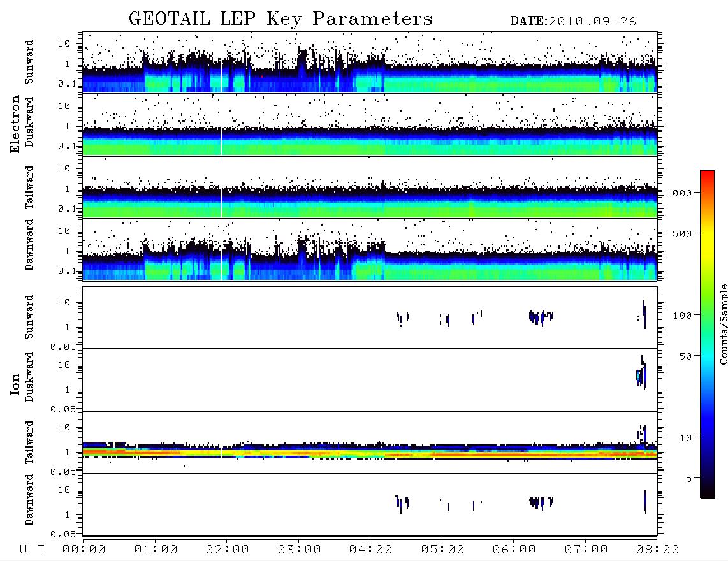The image size is (728, 561).
Task: Click the GEOTAIL LEP Key Parameters title
Action: [x=280, y=19]
